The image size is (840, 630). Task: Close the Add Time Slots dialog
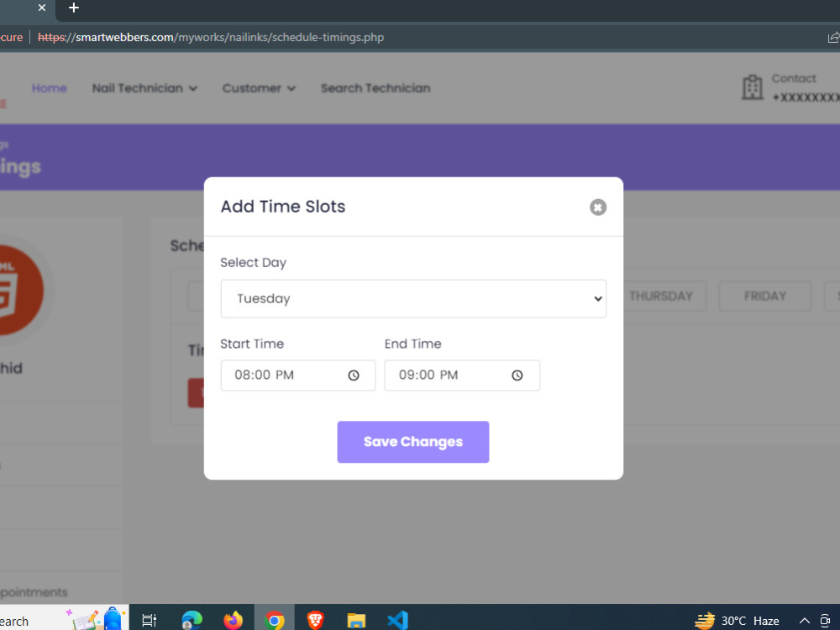click(x=598, y=207)
